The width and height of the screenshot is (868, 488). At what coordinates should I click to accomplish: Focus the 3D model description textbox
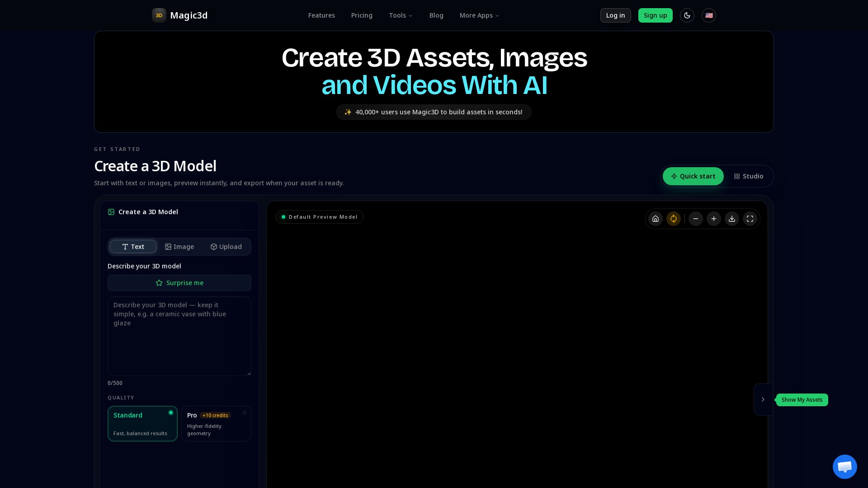pos(179,336)
